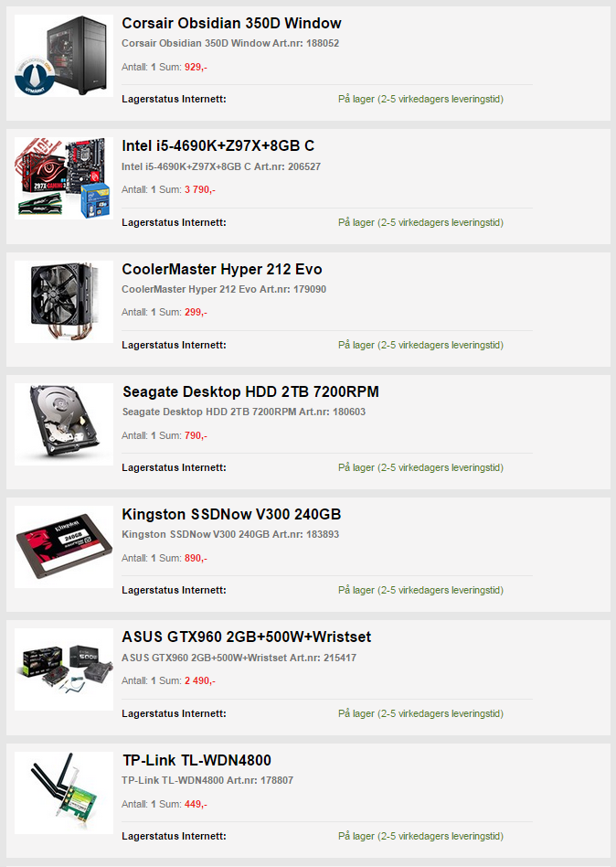Open the TP-Link TL-WDN4800 product heading

[196, 760]
